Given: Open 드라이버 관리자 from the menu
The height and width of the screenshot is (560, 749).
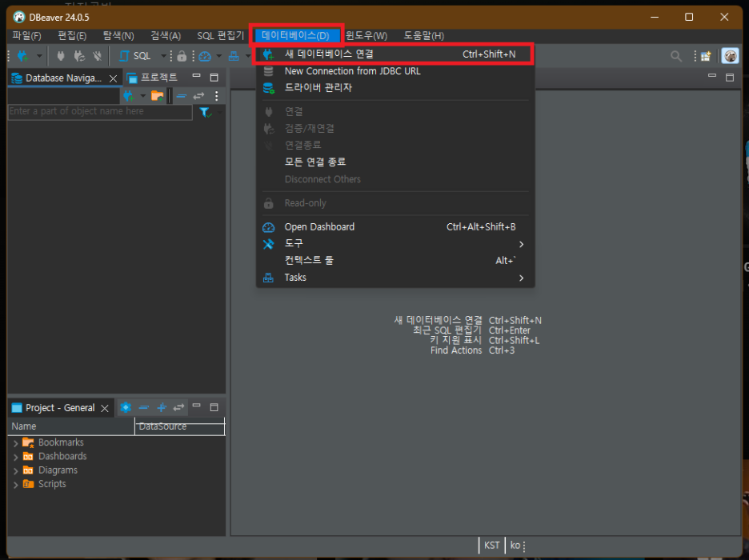Looking at the screenshot, I should (x=395, y=88).
